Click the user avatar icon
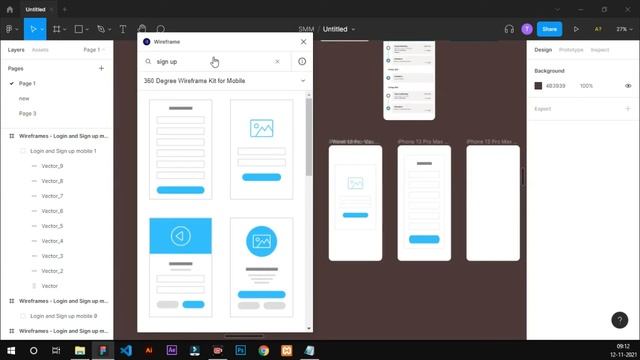 pyautogui.click(x=527, y=29)
